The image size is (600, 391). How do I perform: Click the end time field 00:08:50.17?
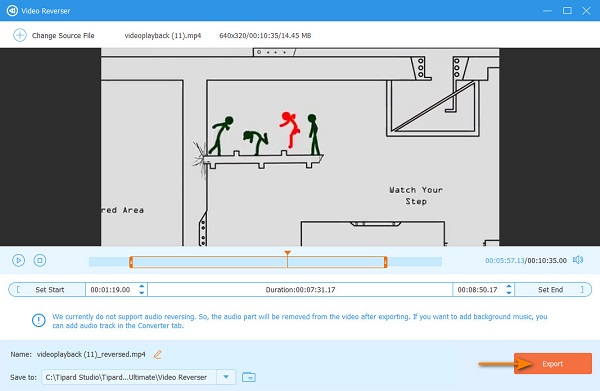click(x=478, y=290)
